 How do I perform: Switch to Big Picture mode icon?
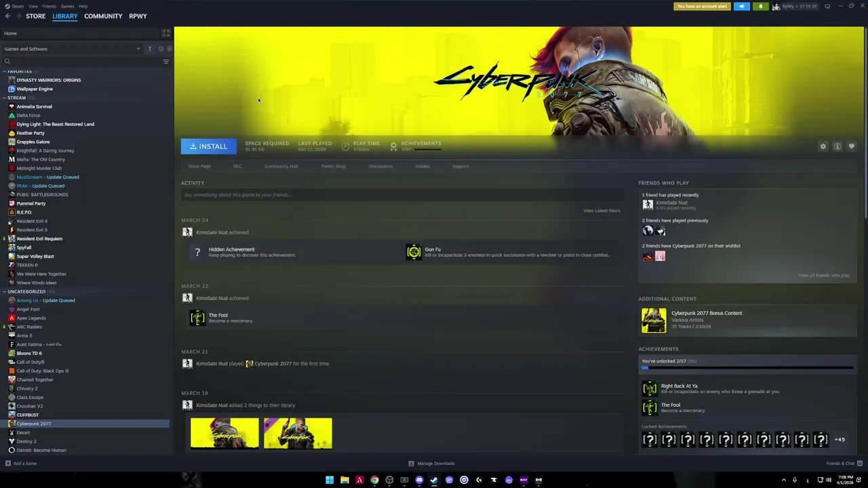tap(827, 6)
